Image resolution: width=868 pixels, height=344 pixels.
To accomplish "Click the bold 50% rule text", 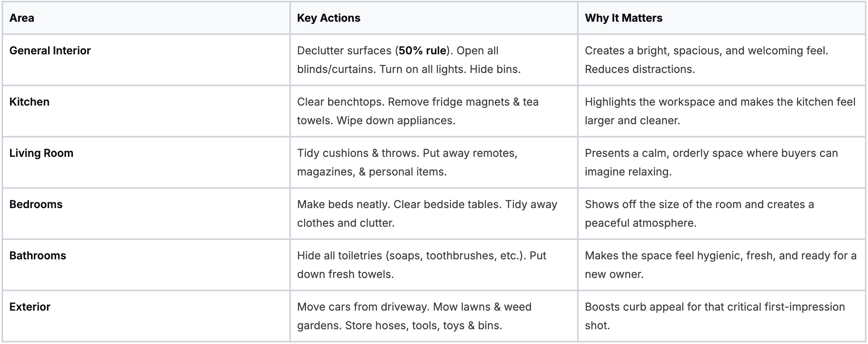I will pos(422,50).
